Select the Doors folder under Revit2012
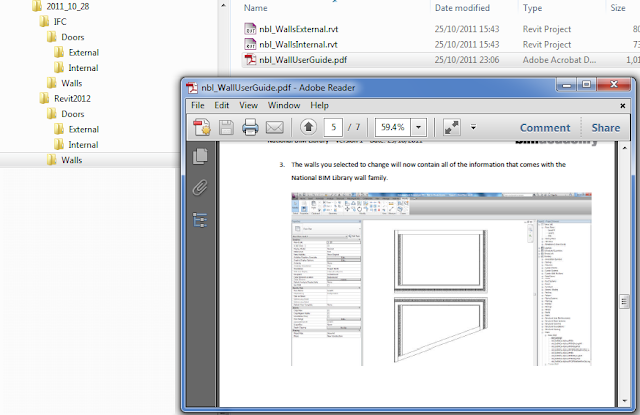Screen dimensions: 640x415 [x=65, y=114]
